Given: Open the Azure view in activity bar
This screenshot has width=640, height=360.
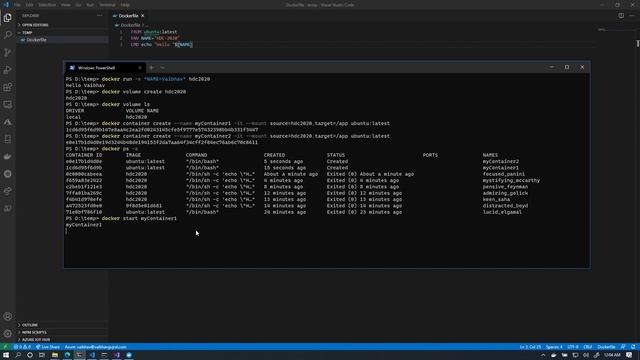Looking at the screenshot, I should point(8,122).
